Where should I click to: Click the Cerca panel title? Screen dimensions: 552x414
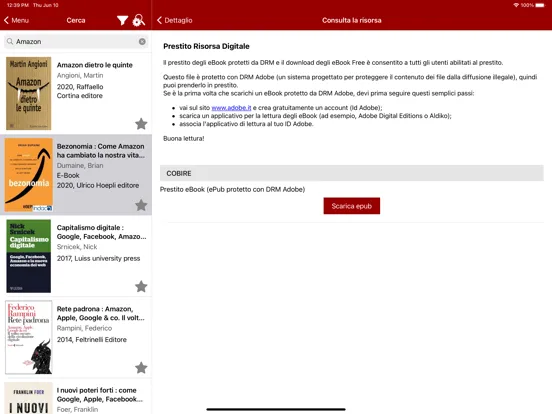[76, 20]
